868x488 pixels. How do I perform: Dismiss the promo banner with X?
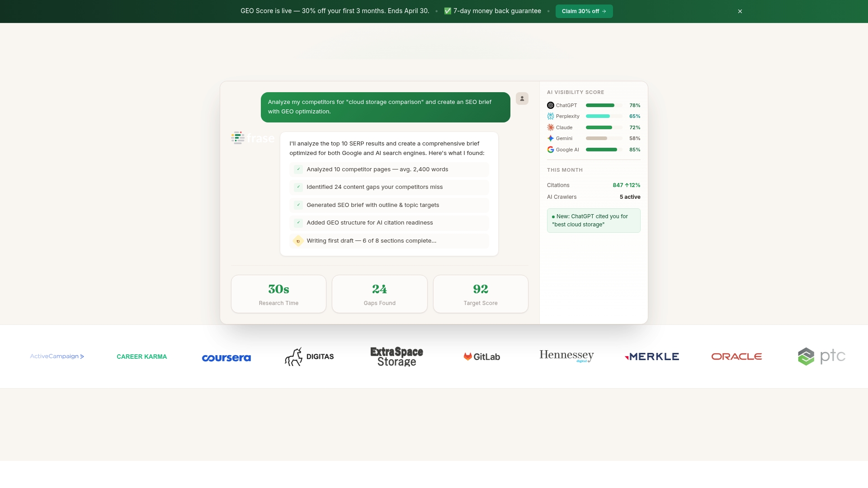pos(740,11)
